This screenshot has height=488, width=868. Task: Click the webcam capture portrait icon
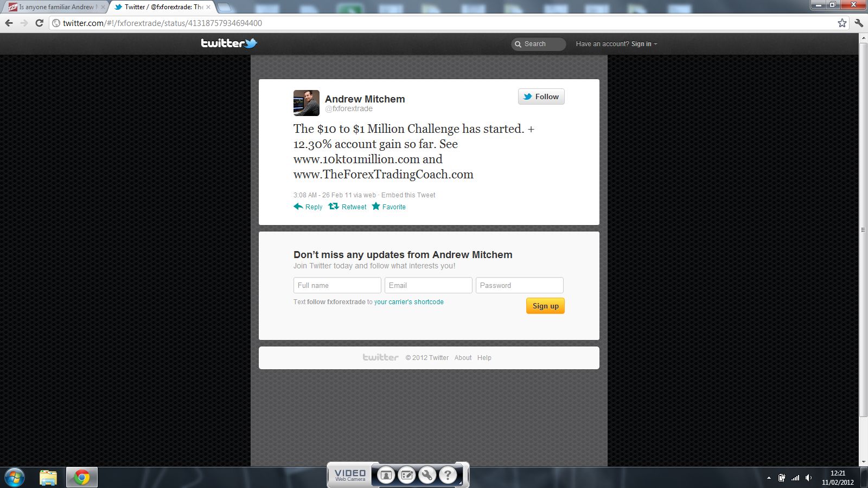(386, 476)
